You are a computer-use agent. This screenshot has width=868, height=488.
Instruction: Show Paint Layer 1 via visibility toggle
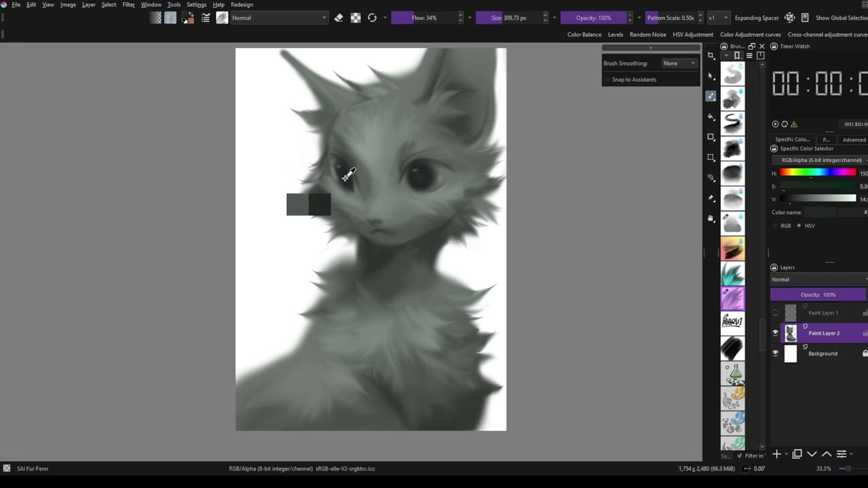[x=775, y=312]
